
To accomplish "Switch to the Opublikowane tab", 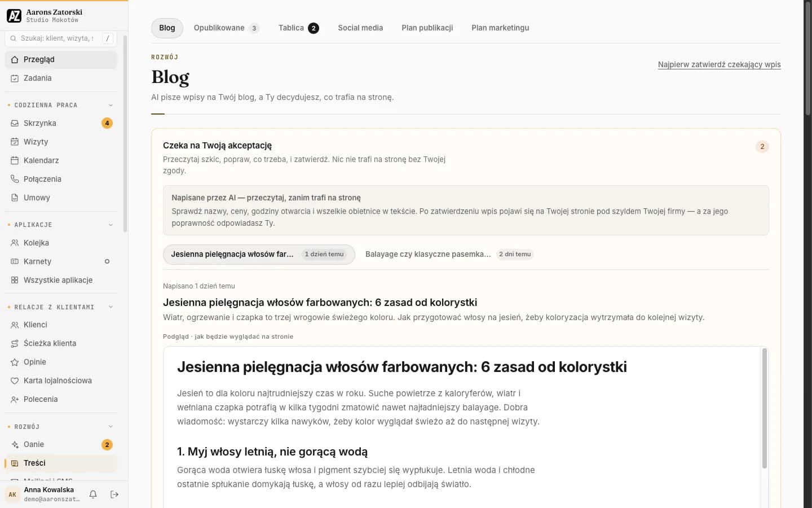I will pyautogui.click(x=226, y=28).
